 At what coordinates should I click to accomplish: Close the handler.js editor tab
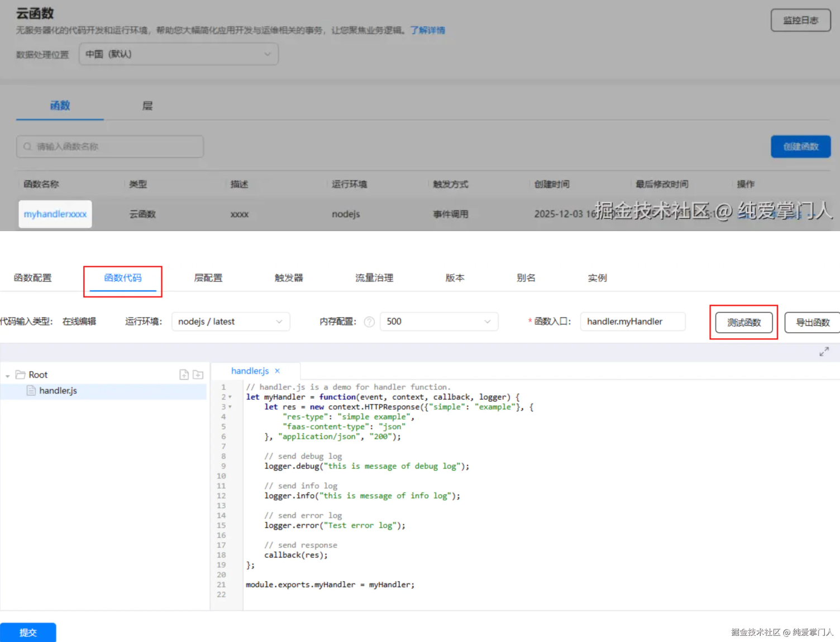point(277,371)
